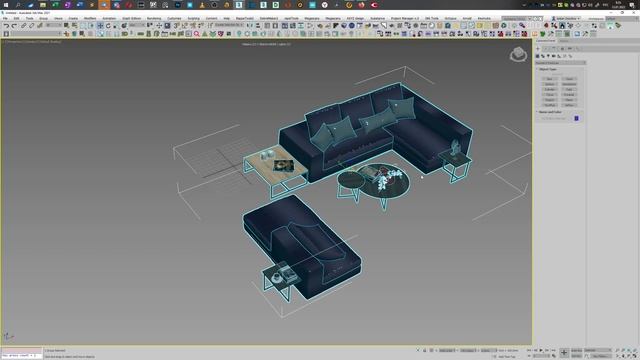The image size is (640, 360).
Task: Click the blue object color swatch
Action: pyautogui.click(x=576, y=118)
